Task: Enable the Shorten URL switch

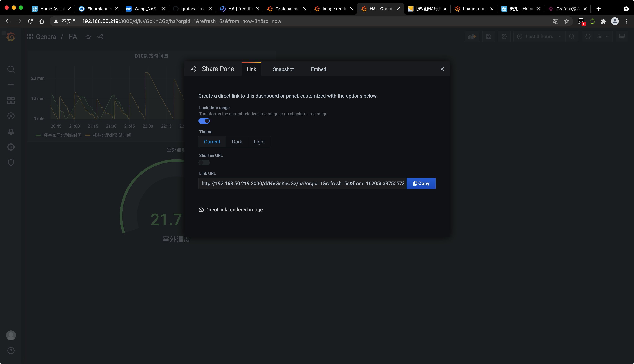Action: (204, 163)
